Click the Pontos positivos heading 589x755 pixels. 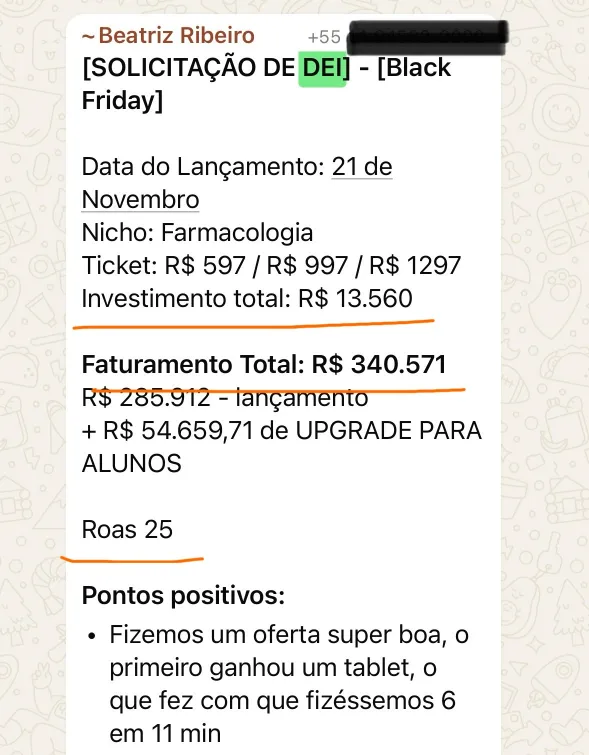[183, 596]
